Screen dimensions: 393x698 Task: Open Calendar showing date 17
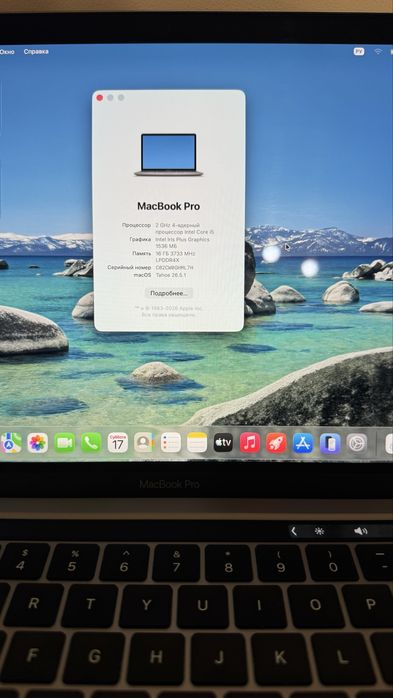click(x=117, y=443)
